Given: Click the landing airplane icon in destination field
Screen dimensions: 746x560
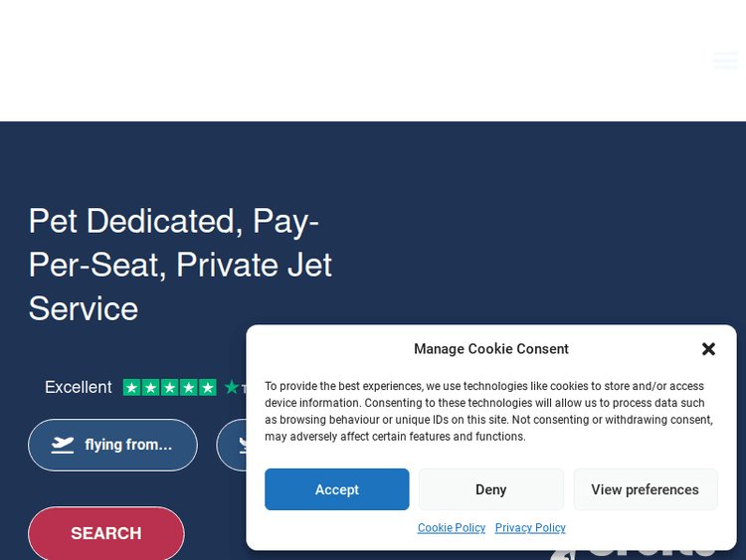Looking at the screenshot, I should 242,445.
